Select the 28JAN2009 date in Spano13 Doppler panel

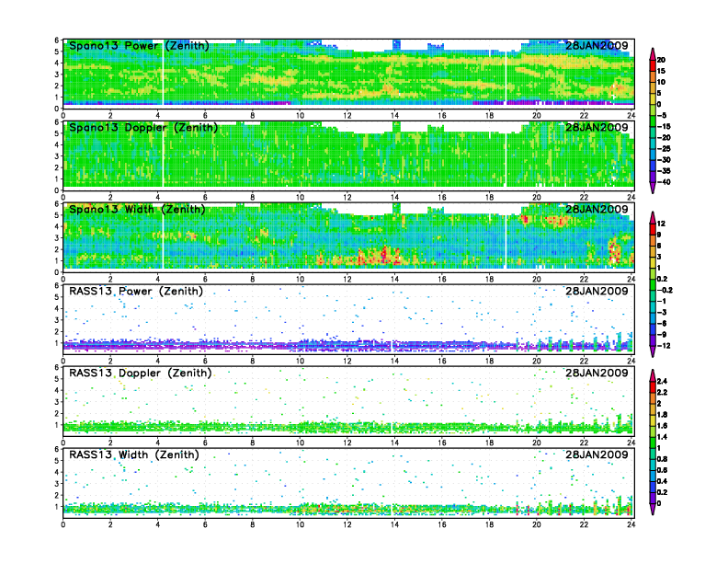click(597, 127)
